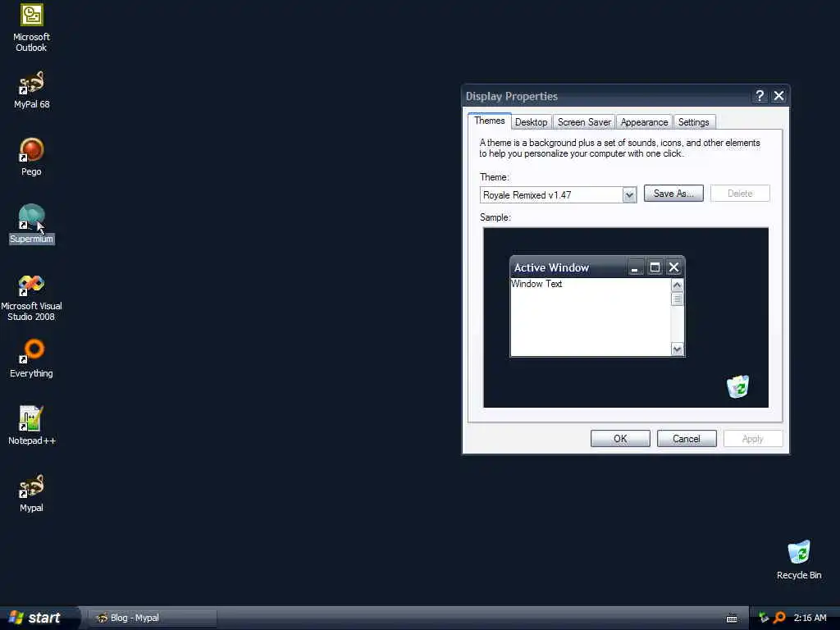Click the Display Properties help question mark
The width and height of the screenshot is (840, 630).
click(x=760, y=96)
